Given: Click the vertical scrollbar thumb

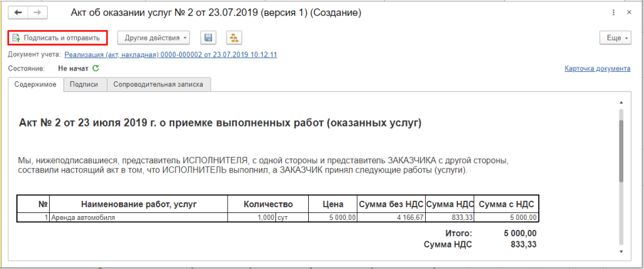Looking at the screenshot, I should (621, 151).
